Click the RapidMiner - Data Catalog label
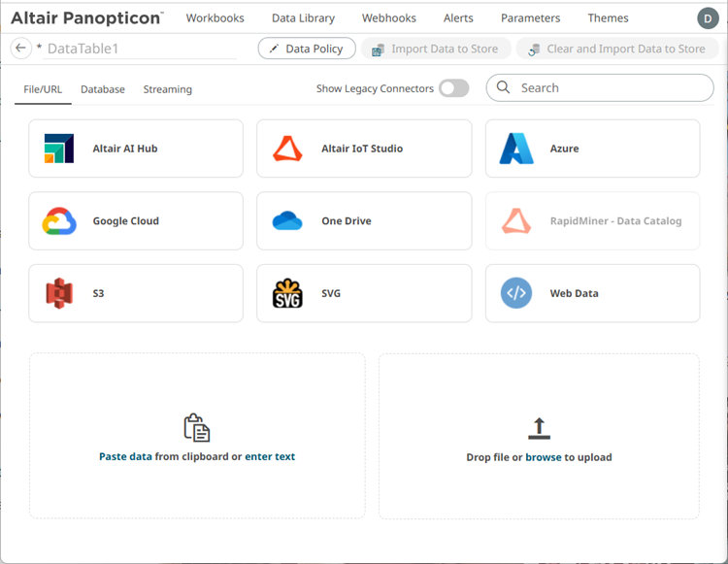This screenshot has height=564, width=728. (x=616, y=221)
